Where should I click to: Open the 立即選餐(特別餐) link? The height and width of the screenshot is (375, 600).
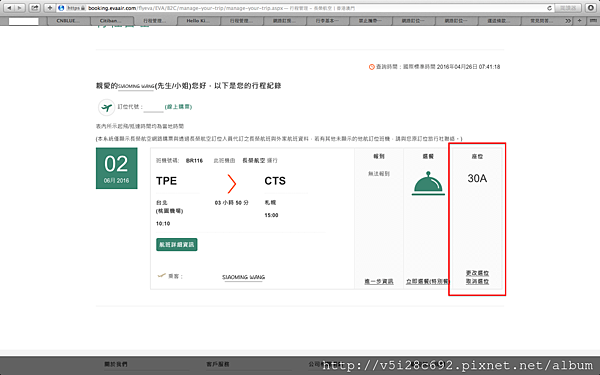click(x=427, y=282)
